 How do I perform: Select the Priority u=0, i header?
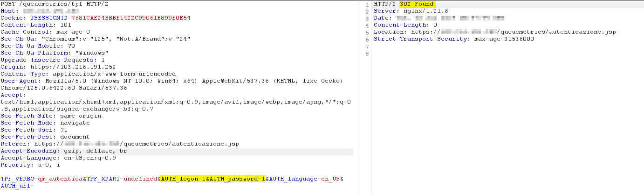30,165
